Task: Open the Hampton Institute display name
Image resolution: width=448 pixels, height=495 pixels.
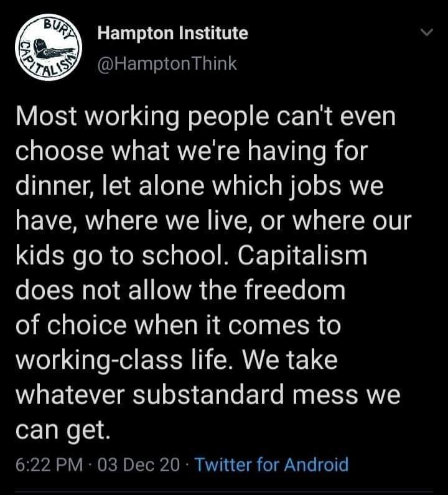Action: coord(172,33)
